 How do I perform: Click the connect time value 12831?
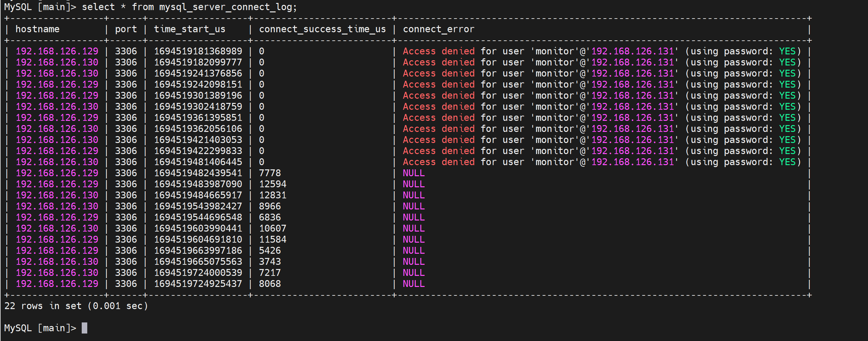point(272,195)
